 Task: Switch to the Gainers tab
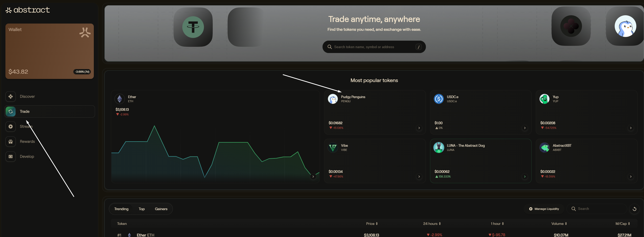tap(161, 209)
